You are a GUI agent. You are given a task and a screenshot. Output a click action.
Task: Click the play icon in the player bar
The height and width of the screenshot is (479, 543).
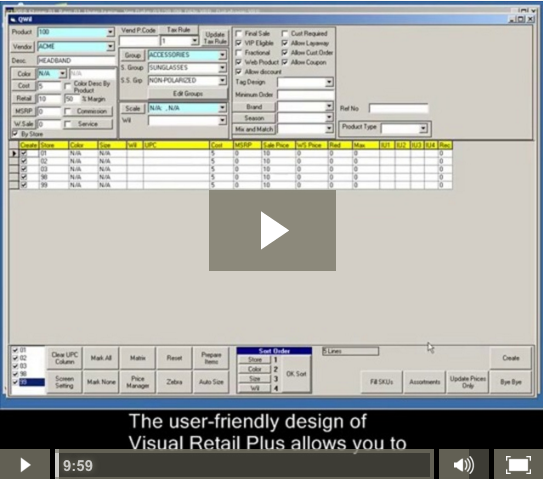pos(25,464)
